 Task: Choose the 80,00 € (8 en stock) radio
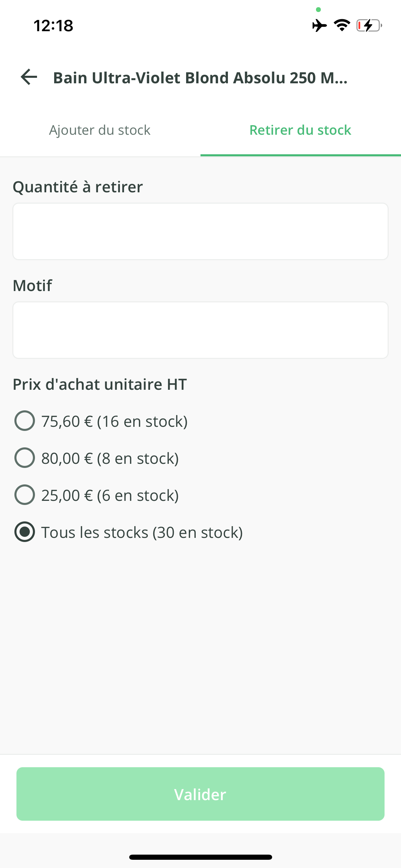tap(25, 458)
